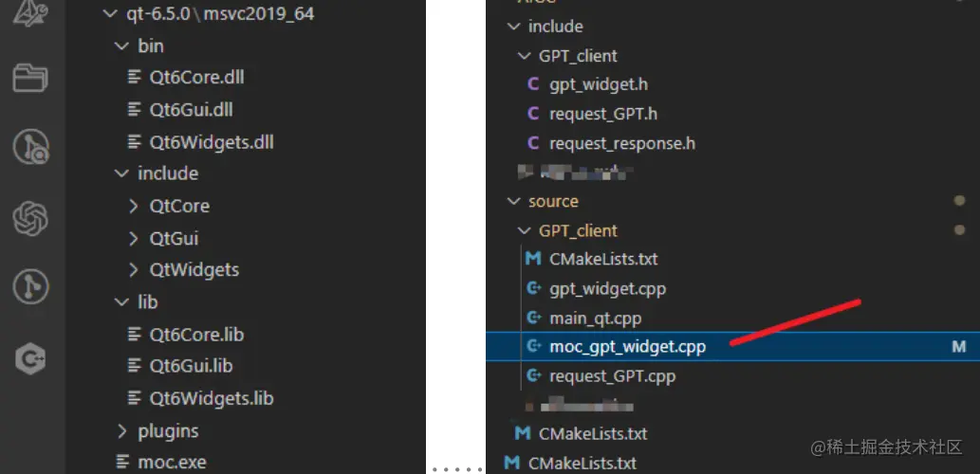
Task: Collapse the lib folder chevron
Action: click(121, 302)
